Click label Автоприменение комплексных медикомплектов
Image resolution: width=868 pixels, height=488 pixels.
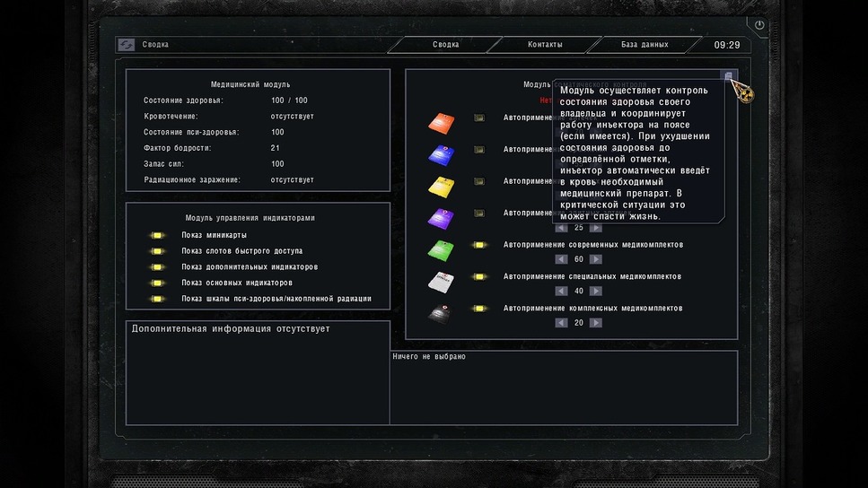click(x=592, y=309)
